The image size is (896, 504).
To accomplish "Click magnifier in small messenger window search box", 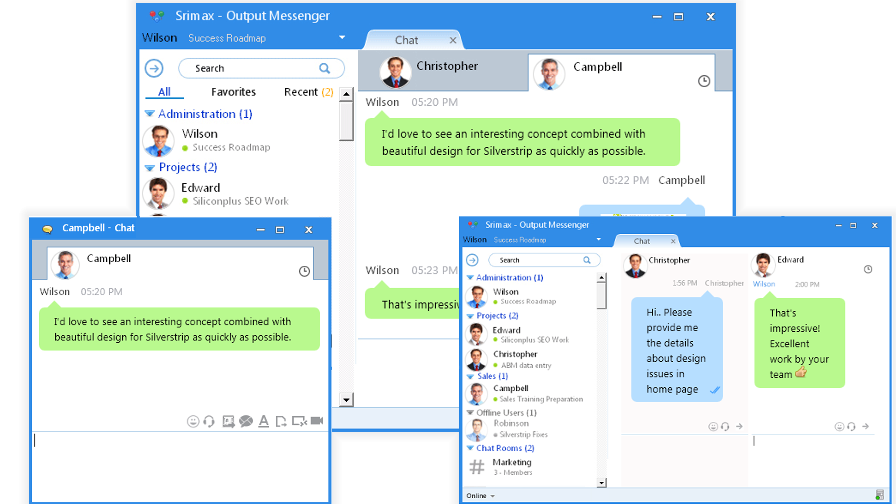I will click(587, 260).
